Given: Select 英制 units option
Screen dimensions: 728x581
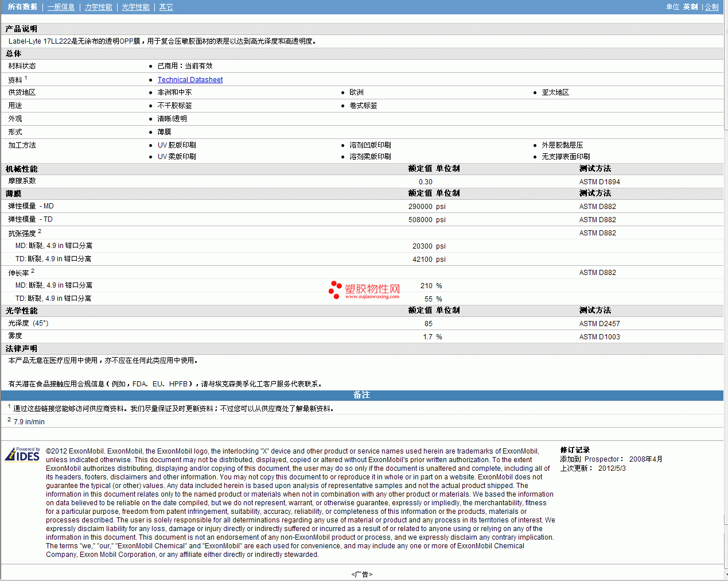Looking at the screenshot, I should pyautogui.click(x=691, y=7).
